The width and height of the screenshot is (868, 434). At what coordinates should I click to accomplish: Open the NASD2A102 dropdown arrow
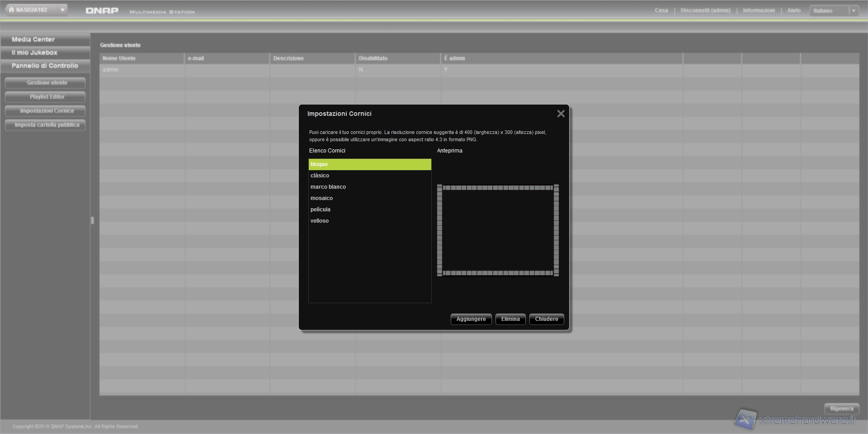tap(62, 10)
